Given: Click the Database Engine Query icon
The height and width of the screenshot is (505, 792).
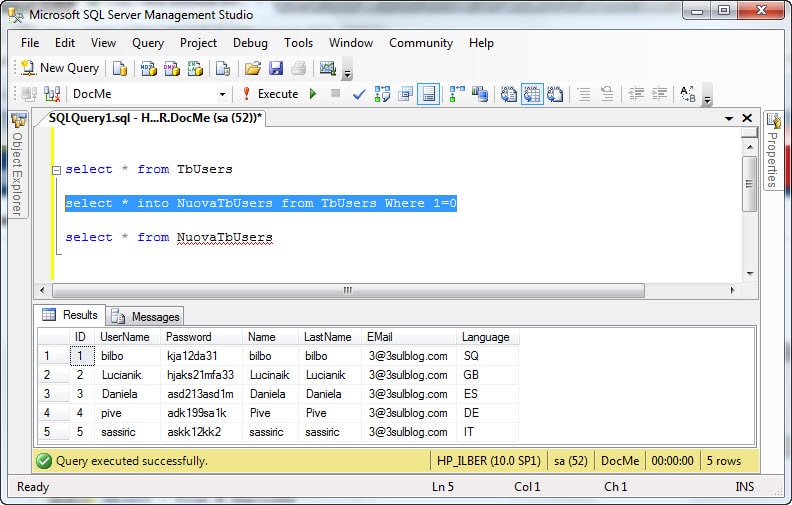Looking at the screenshot, I should coord(120,68).
